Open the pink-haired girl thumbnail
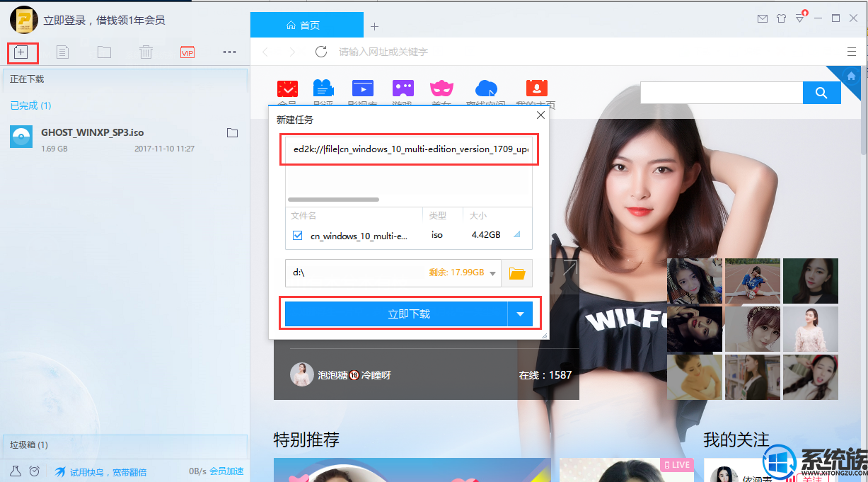The width and height of the screenshot is (868, 482). coord(752,329)
